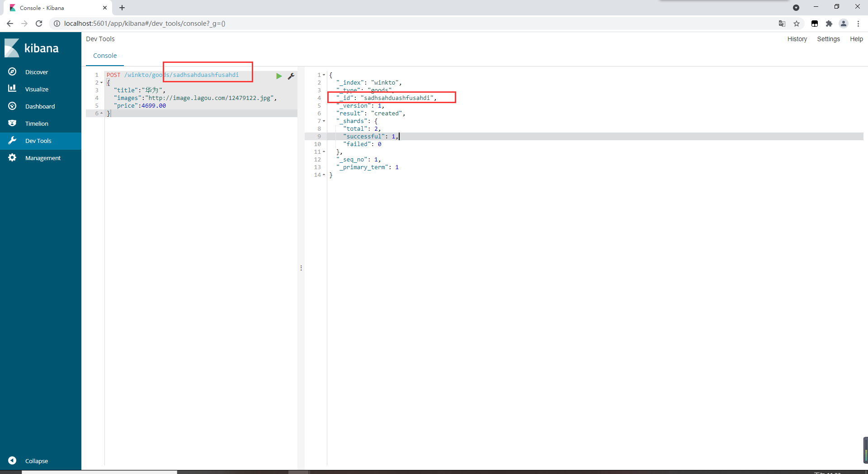Screen dimensions: 868x474
Task: Click the "images" URL line in request
Action: pyautogui.click(x=195, y=98)
